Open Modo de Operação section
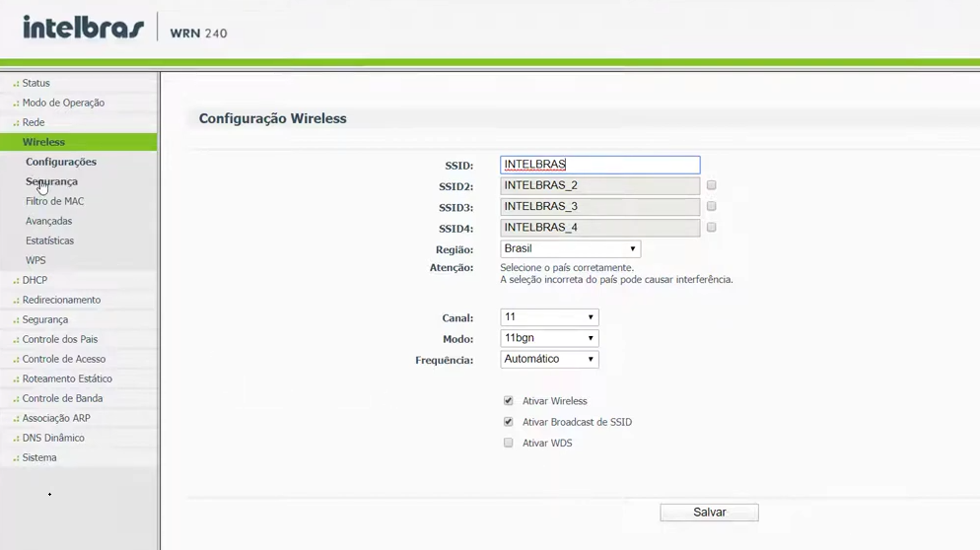 pyautogui.click(x=63, y=103)
